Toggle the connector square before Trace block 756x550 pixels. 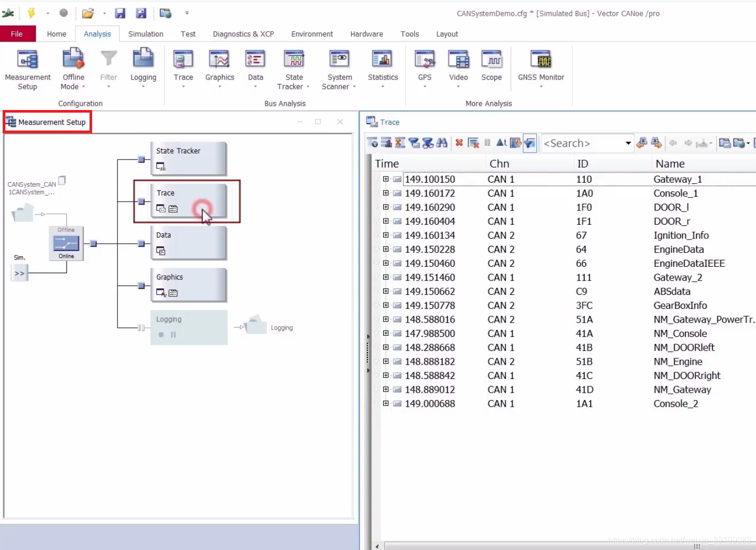click(141, 202)
